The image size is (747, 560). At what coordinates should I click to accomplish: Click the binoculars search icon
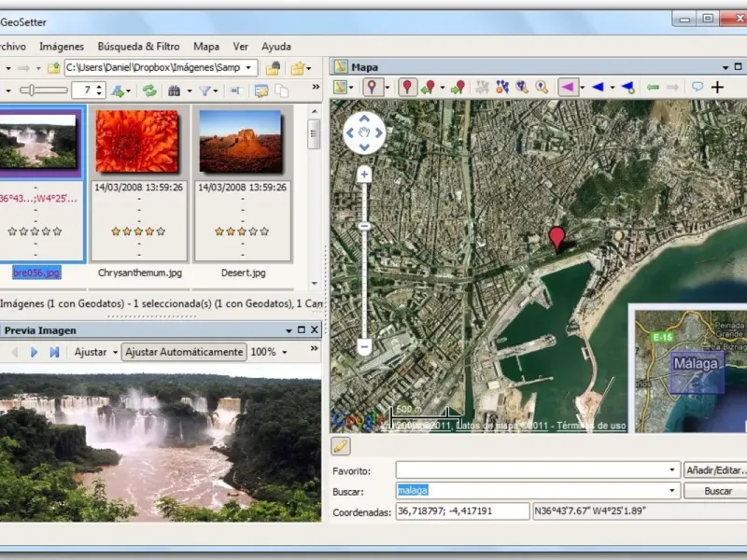(174, 91)
